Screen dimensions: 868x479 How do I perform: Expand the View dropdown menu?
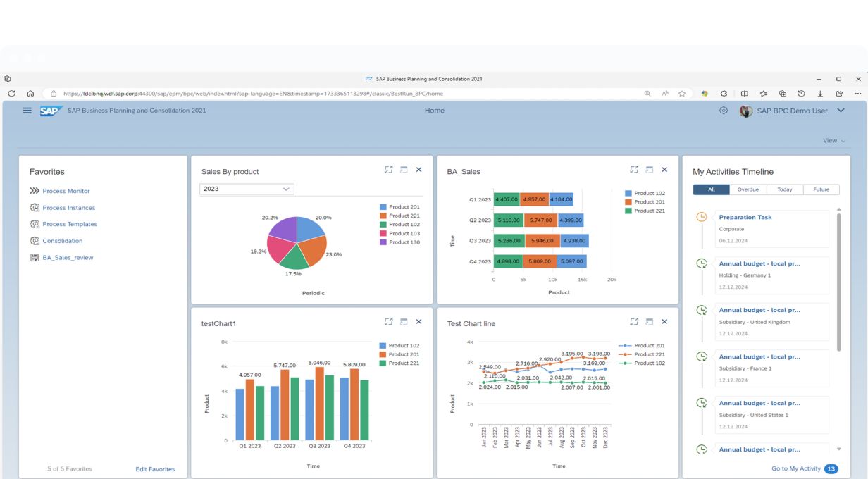pyautogui.click(x=834, y=141)
